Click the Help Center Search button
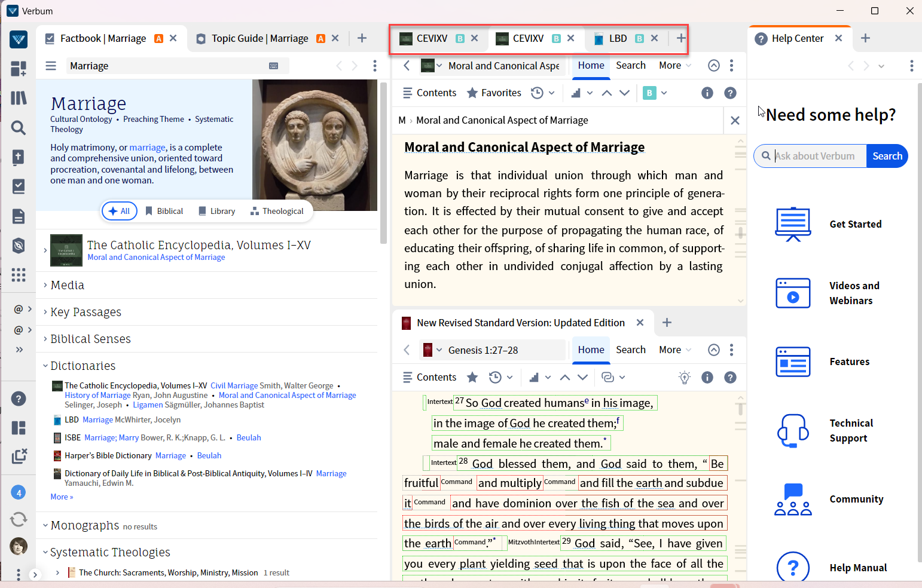 pyautogui.click(x=887, y=156)
